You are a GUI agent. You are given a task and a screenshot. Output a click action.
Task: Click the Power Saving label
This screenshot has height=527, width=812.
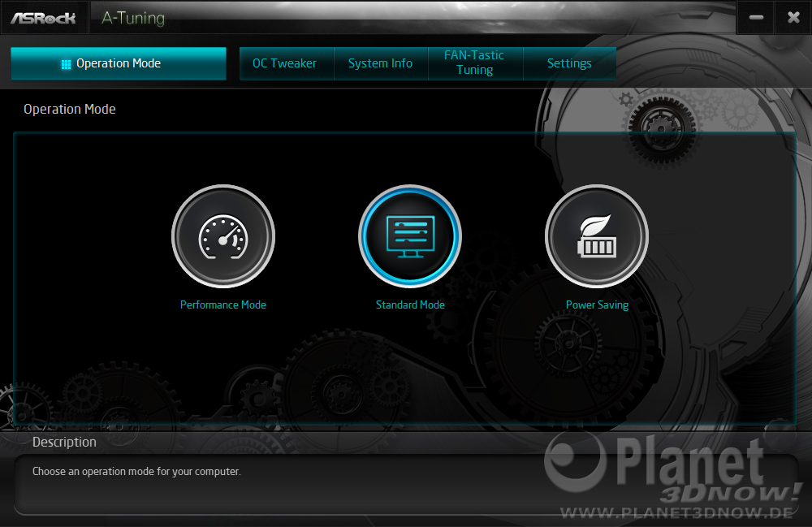click(x=597, y=305)
